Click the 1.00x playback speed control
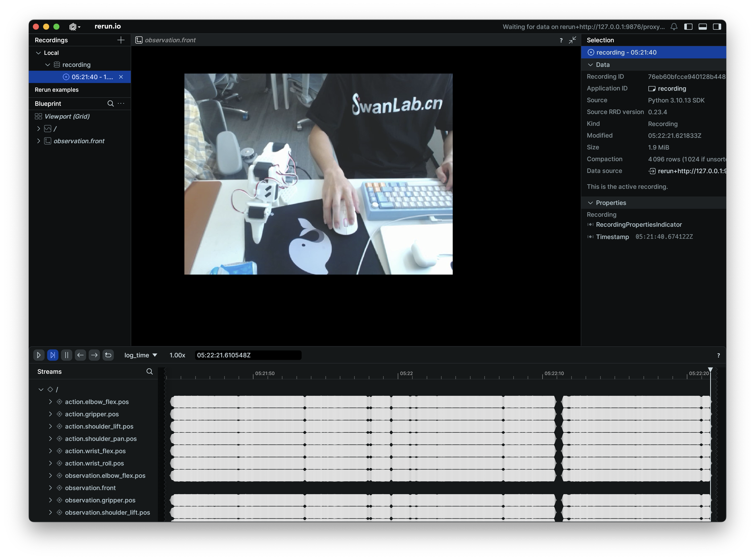Screen dimensions: 755x560 pos(177,355)
